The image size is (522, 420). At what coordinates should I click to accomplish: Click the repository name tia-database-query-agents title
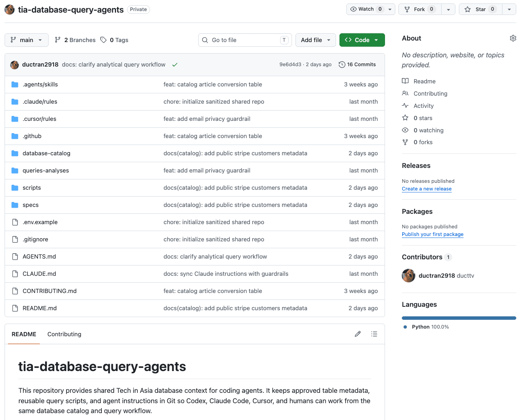pyautogui.click(x=71, y=10)
